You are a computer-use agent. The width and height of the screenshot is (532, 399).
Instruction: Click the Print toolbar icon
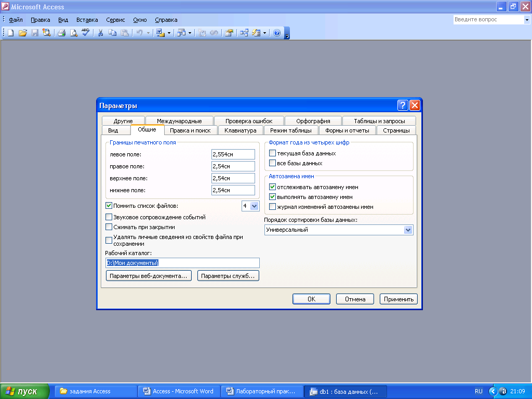coord(61,33)
